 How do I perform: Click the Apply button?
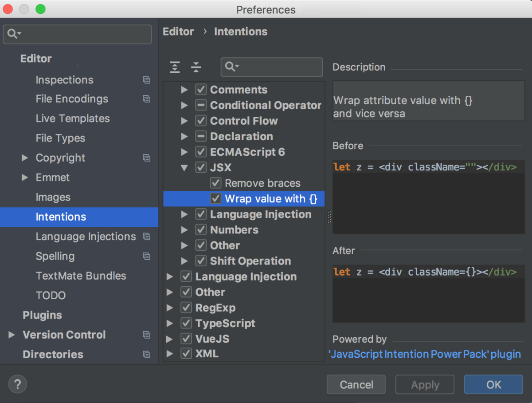[x=425, y=384]
